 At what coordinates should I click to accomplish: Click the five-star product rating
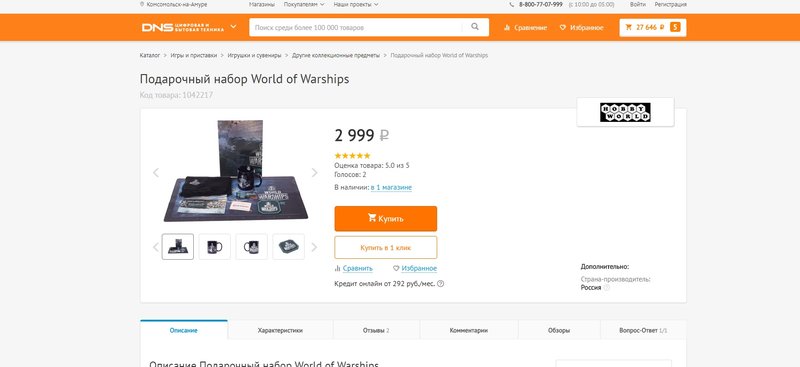point(353,156)
